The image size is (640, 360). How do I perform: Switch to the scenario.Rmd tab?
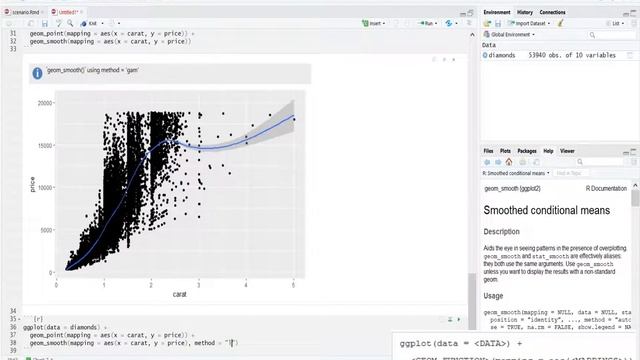[23, 12]
